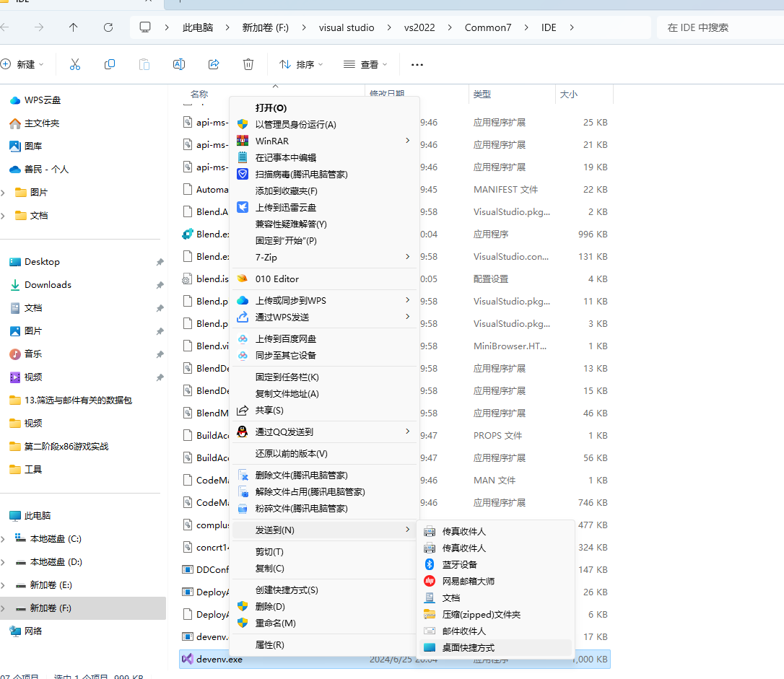Click chevron after Common7 in address bar
Viewport: 784px width, 679px height.
[526, 27]
